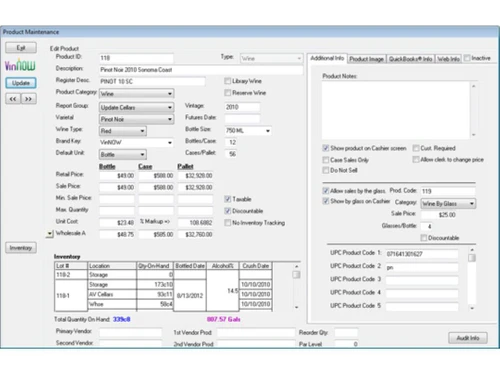Click the inventory table scrollbar thumb

point(296,274)
